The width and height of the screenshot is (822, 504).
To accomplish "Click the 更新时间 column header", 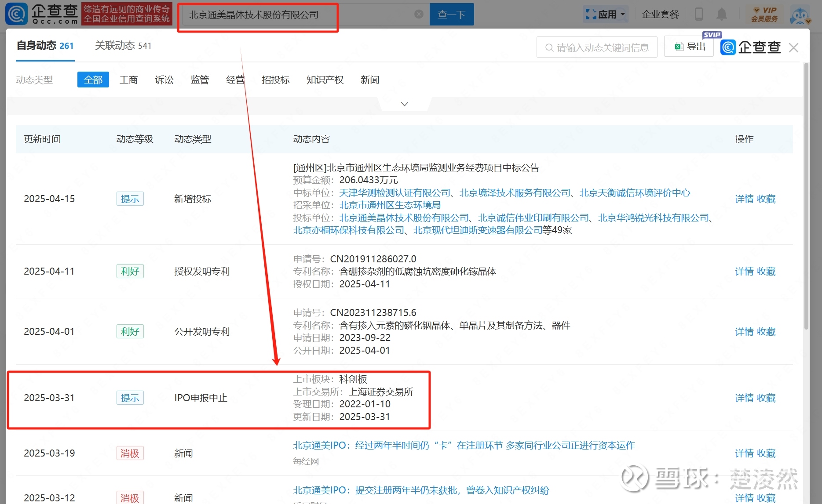I will pos(42,139).
